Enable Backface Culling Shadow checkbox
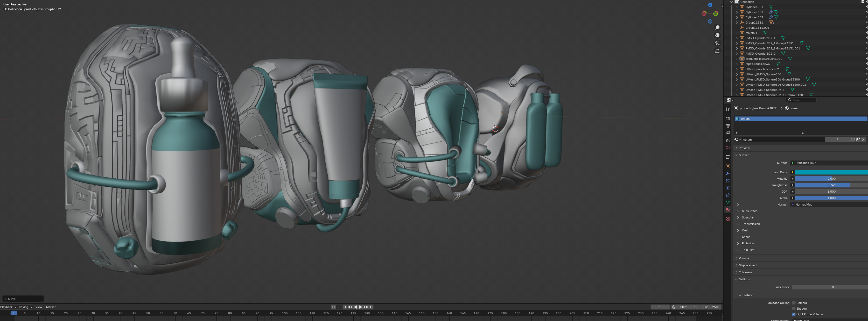The width and height of the screenshot is (868, 321). point(794,309)
